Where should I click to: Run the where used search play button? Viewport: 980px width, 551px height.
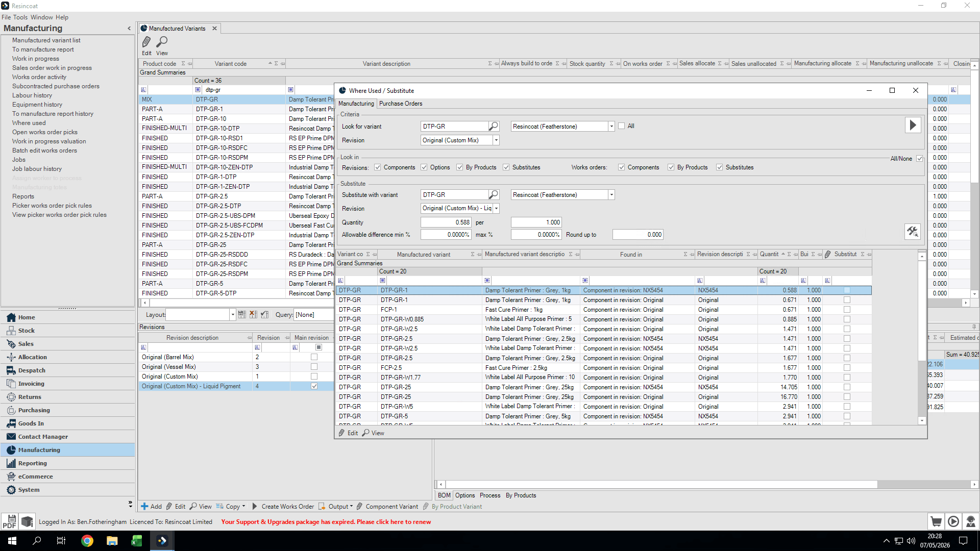tap(913, 125)
